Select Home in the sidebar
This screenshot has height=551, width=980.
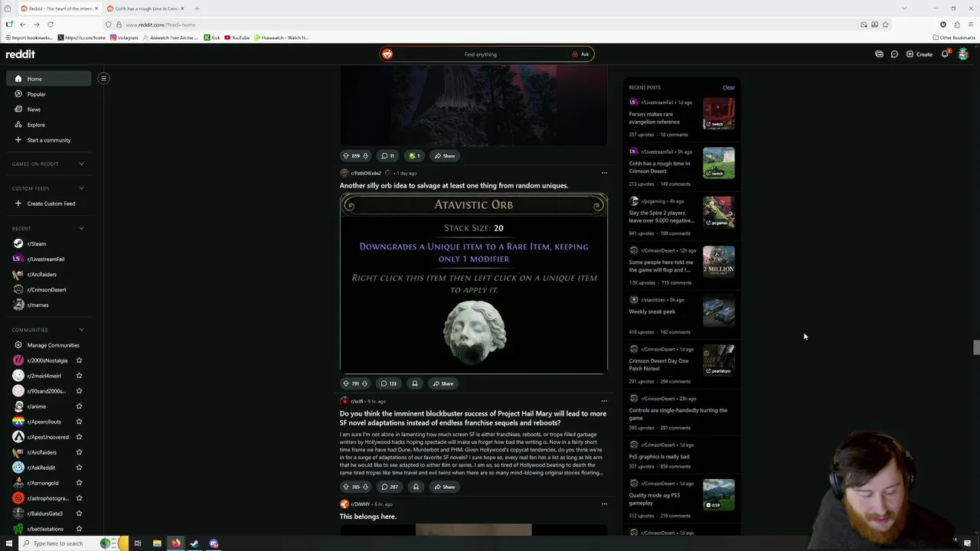48,79
